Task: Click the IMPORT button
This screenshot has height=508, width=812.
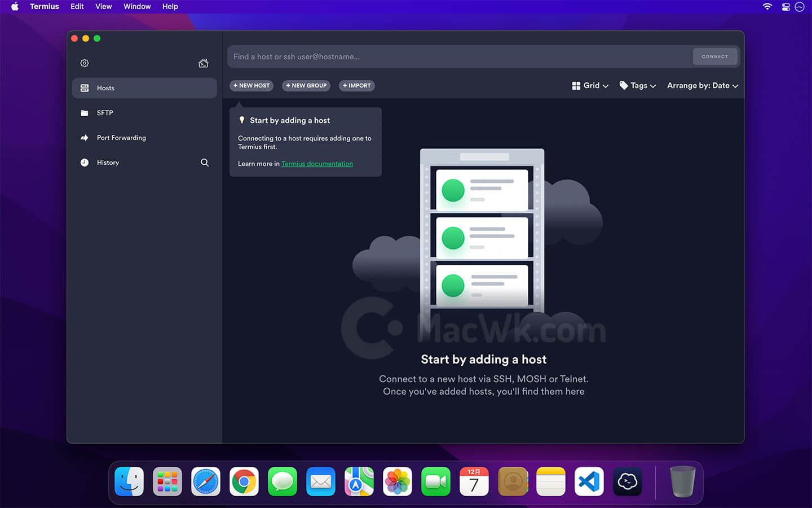Action: (357, 86)
